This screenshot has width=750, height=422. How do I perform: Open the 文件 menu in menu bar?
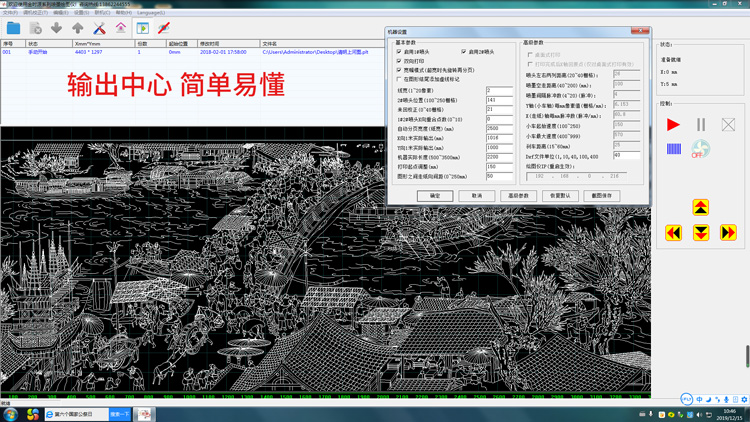point(11,13)
